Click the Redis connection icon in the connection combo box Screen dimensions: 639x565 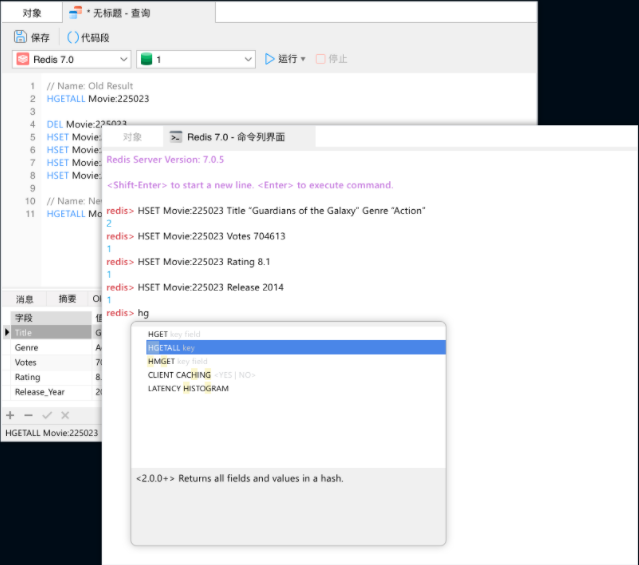click(x=23, y=59)
